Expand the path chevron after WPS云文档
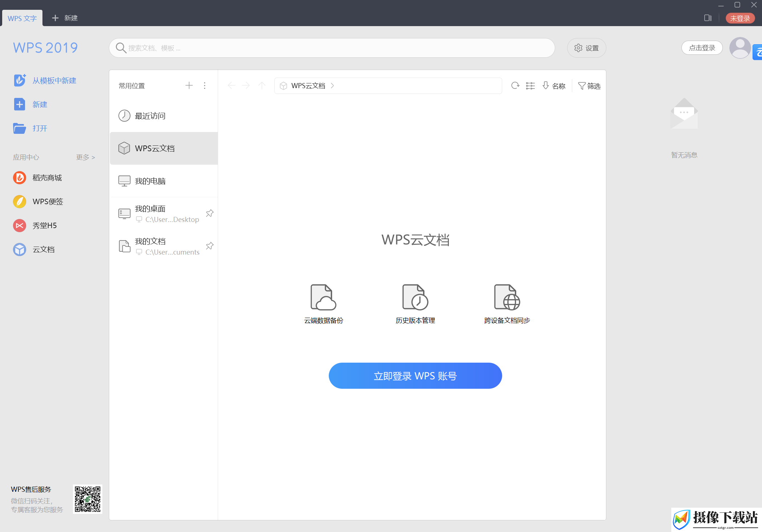 tap(332, 86)
